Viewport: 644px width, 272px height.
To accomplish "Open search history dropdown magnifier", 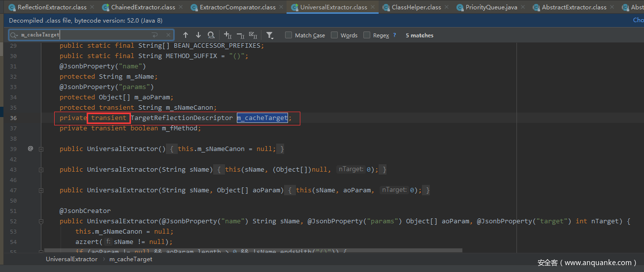I will [x=14, y=35].
